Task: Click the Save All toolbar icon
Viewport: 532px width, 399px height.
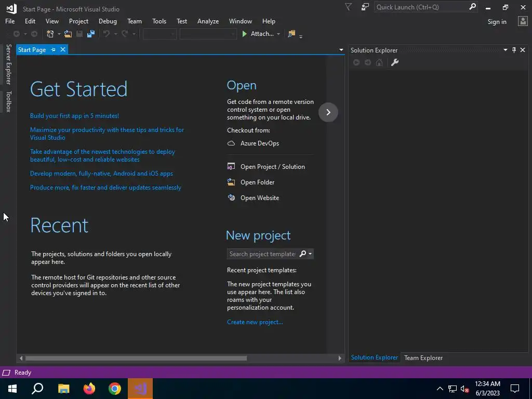Action: click(91, 34)
